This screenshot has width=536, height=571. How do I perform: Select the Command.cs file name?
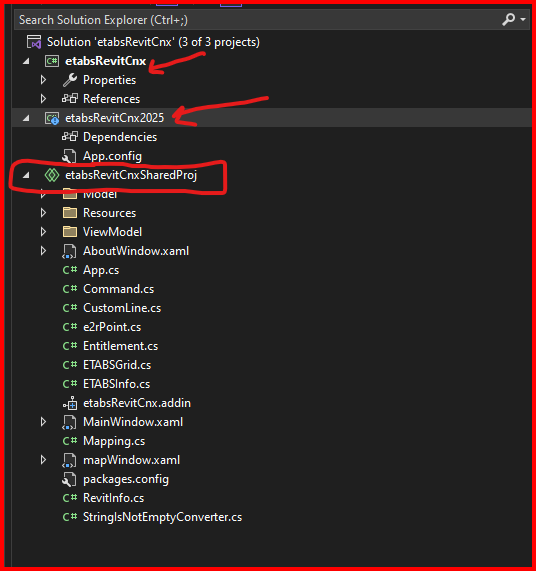pyautogui.click(x=119, y=289)
